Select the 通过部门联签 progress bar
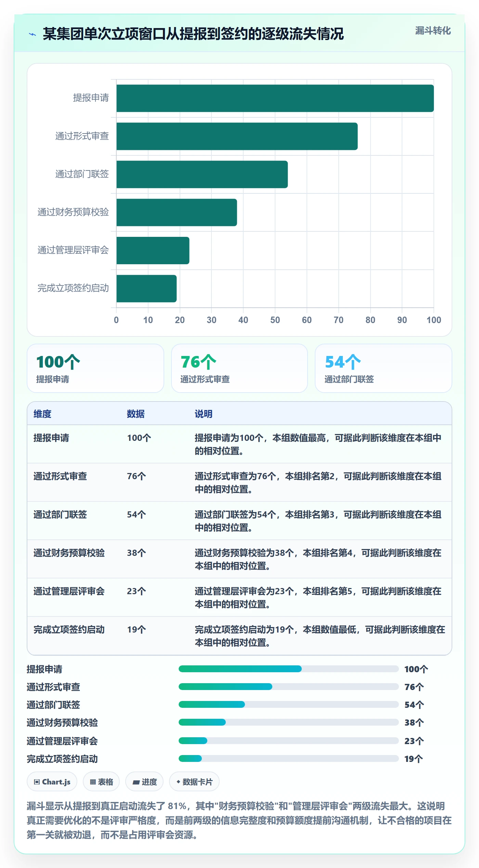 289,704
